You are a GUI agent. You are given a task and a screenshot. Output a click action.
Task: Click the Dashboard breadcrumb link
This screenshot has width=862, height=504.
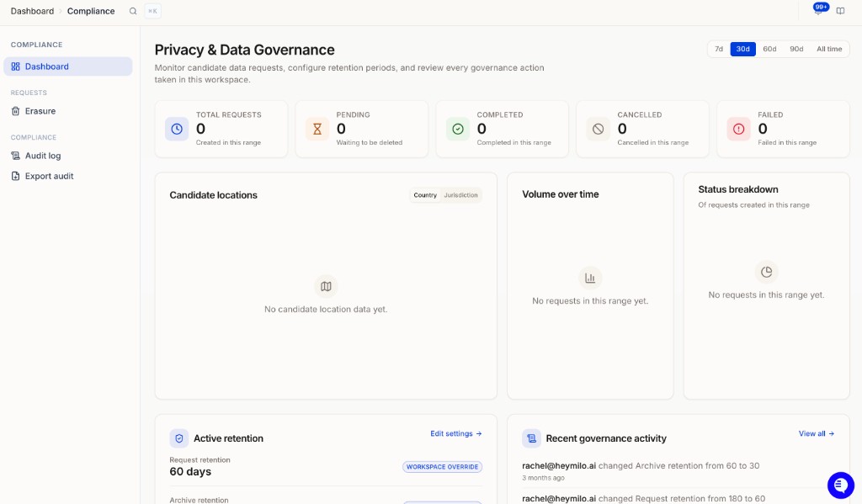pyautogui.click(x=33, y=11)
